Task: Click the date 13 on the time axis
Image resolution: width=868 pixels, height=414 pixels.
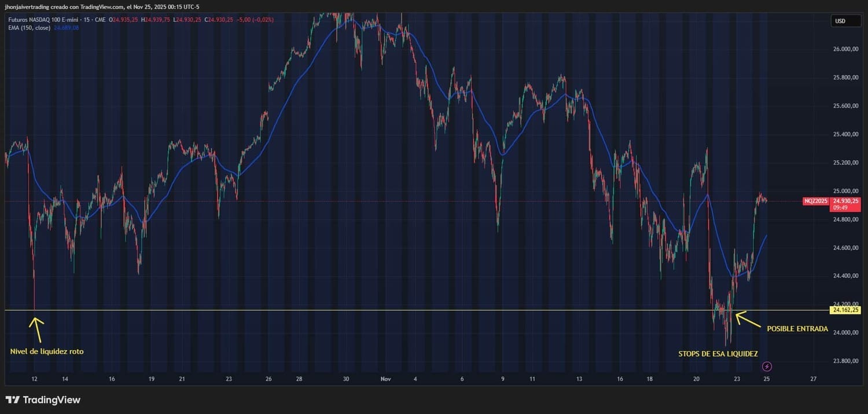Action: [579, 379]
